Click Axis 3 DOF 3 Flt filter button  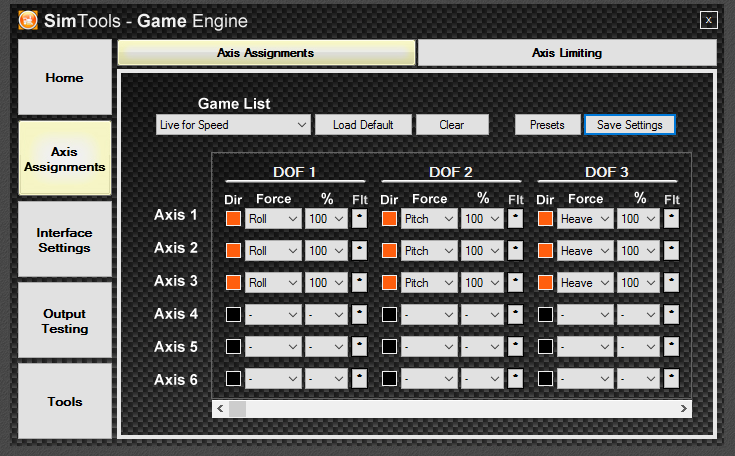pyautogui.click(x=671, y=283)
